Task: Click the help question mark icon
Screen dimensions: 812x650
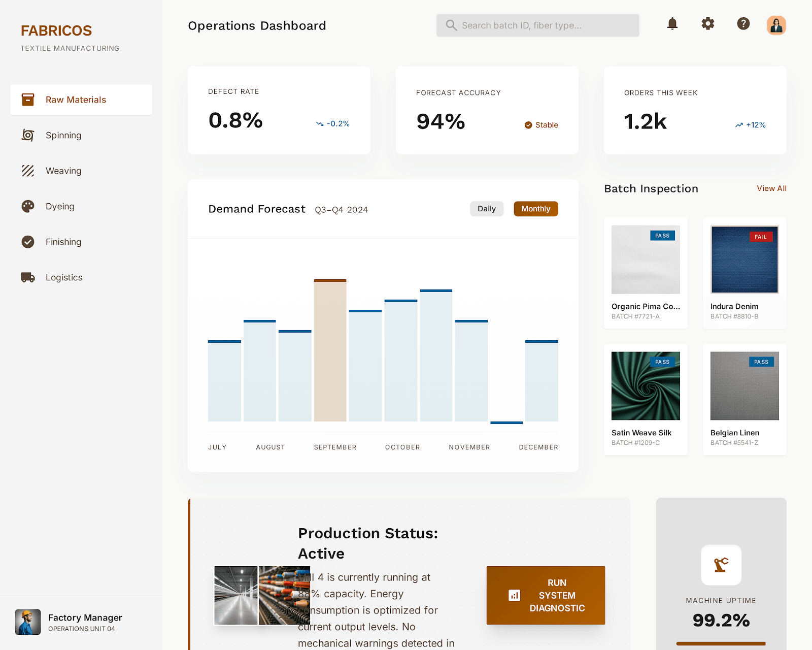Action: (743, 24)
